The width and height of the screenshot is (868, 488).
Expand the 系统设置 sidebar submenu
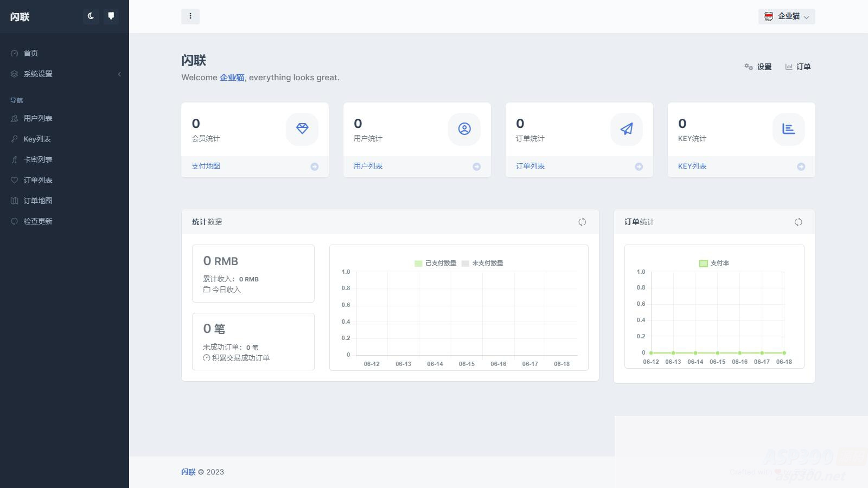point(37,74)
